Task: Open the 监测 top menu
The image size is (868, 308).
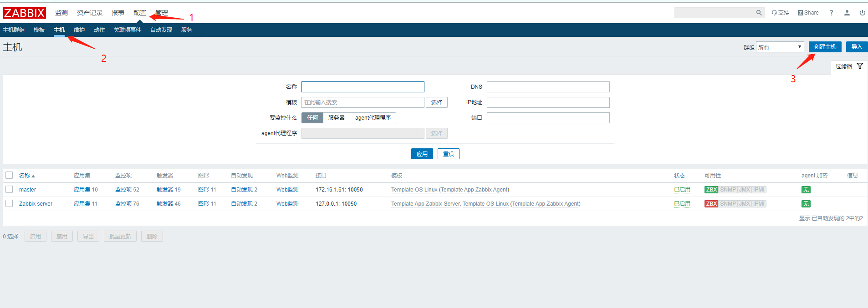Action: (x=61, y=13)
